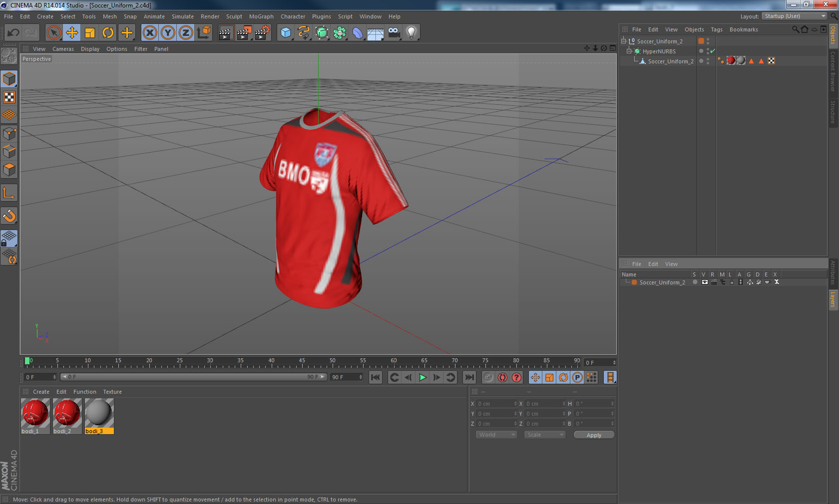Toggle scale keyframe recording

[x=549, y=377]
